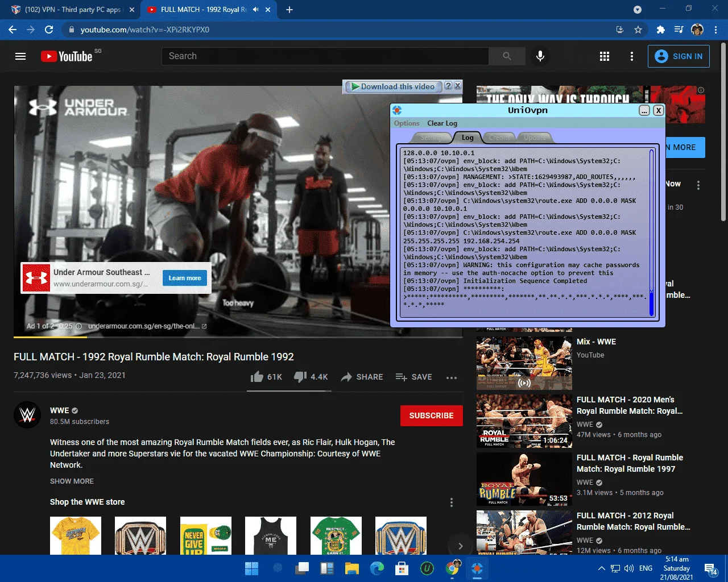
Task: Close the Download this video bar
Action: [457, 86]
